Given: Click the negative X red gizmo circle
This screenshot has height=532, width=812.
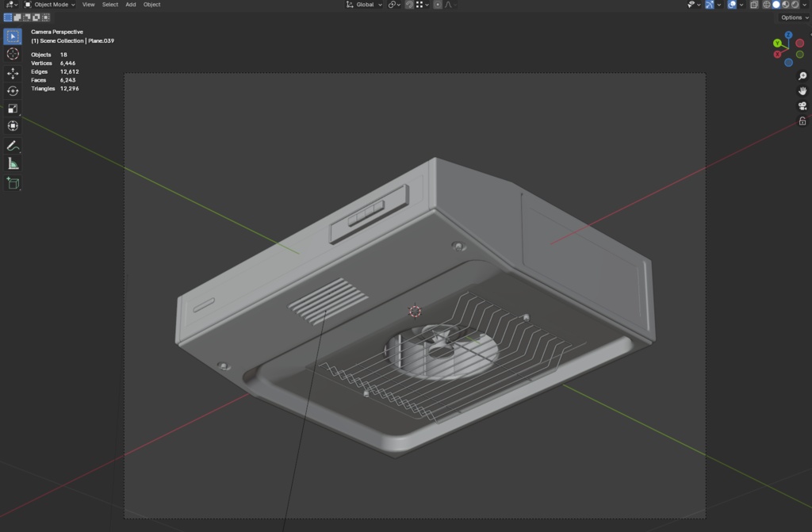Looking at the screenshot, I should click(x=799, y=44).
